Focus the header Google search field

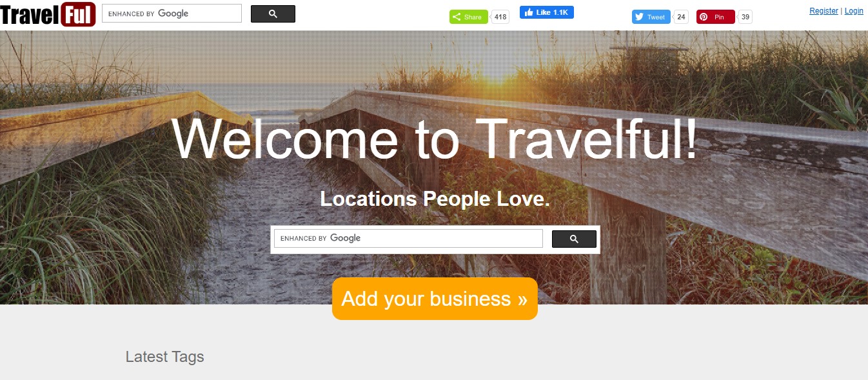pyautogui.click(x=172, y=14)
